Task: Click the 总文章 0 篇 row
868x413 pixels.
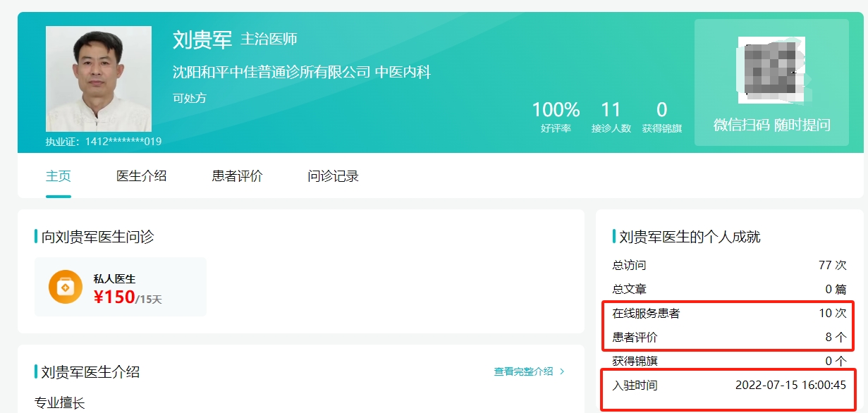Action: pos(729,290)
